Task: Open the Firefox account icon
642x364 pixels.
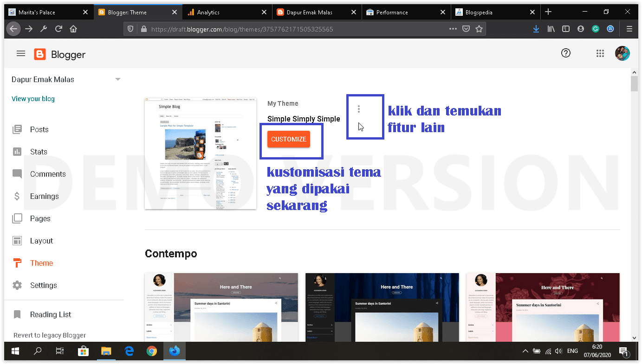Action: 581,29
